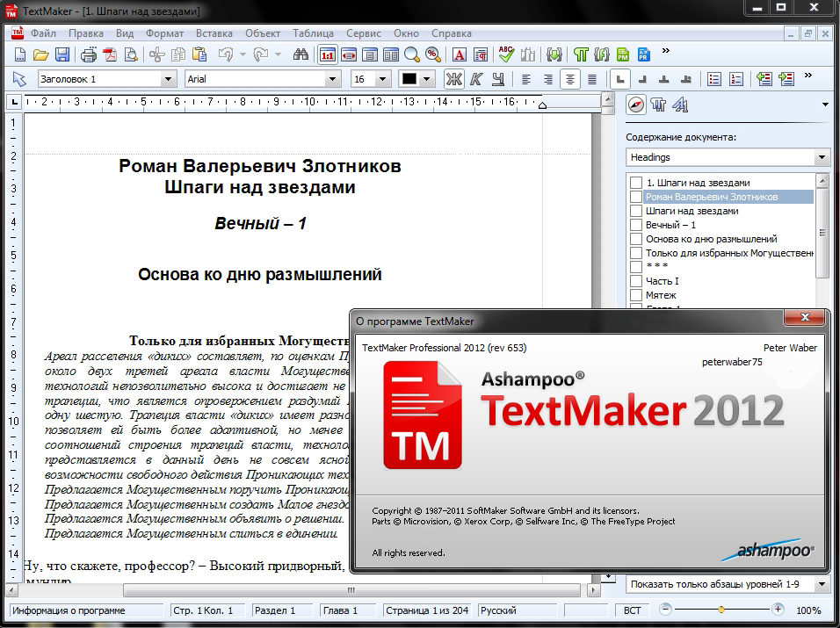Image resolution: width=840 pixels, height=628 pixels.
Task: Export to PDF with the red PDF icon
Action: (x=110, y=54)
